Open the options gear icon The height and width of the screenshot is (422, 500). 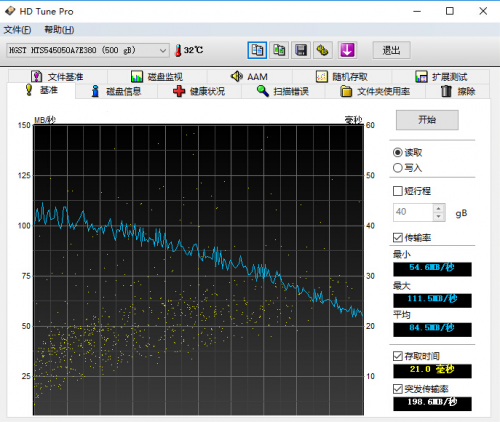[323, 50]
